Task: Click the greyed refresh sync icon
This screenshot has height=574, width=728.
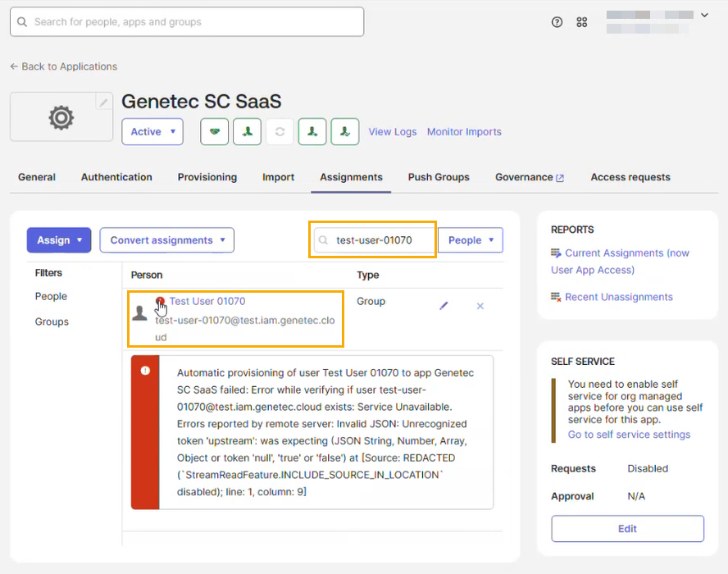Action: coord(280,132)
